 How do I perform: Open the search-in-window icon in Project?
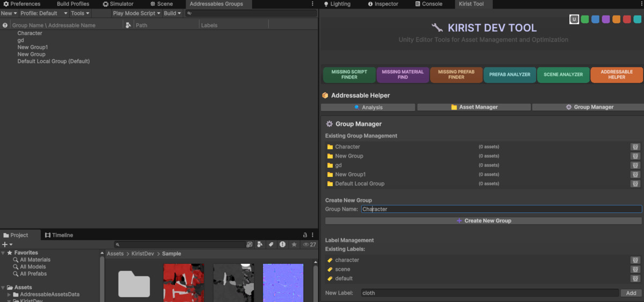(x=250, y=245)
